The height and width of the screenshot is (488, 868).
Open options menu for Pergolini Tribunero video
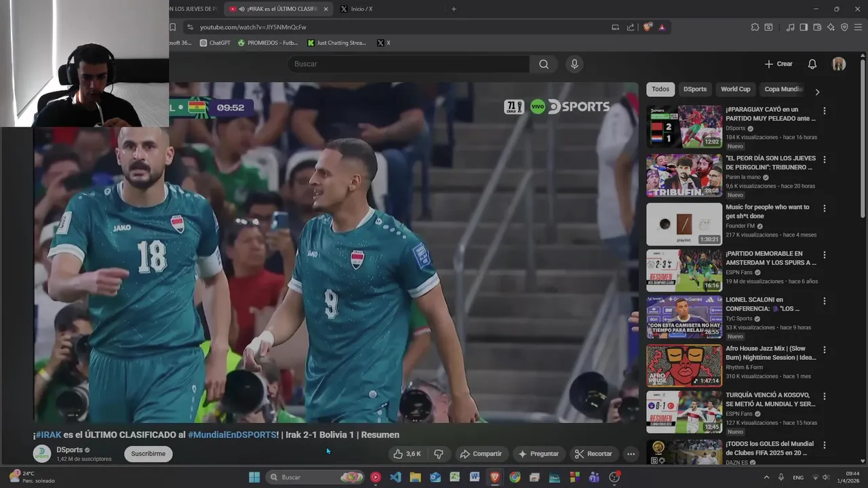(824, 159)
